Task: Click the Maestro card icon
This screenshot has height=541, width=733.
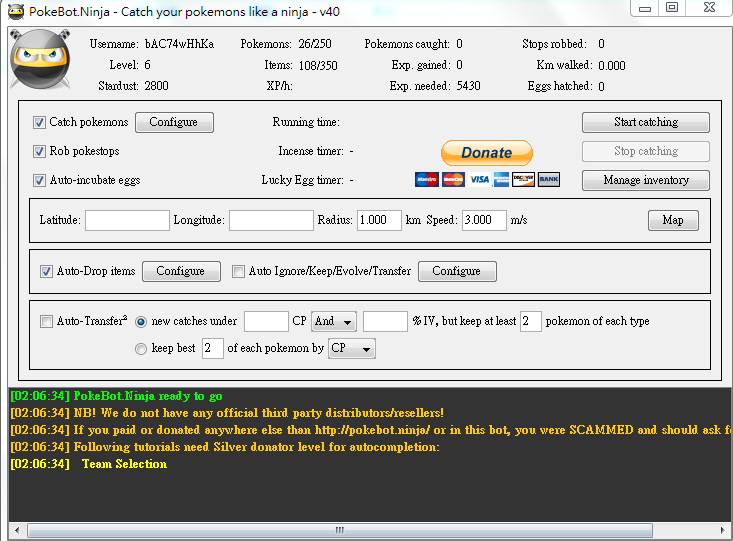Action: [427, 180]
